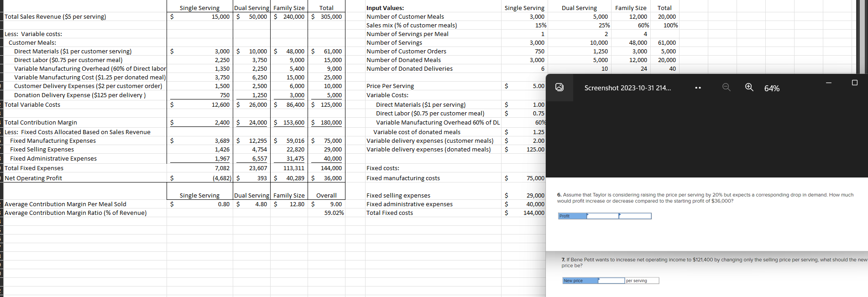868x297 pixels.
Task: Select the Total Sales Revenue ($5 per serving) label
Action: point(55,17)
